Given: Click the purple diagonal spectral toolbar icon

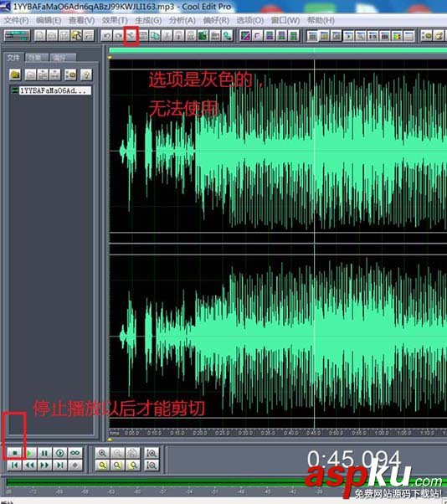Looking at the screenshot, I should tap(245, 35).
